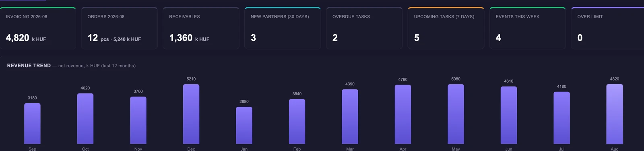Screen dimensions: 644x151
Task: Select the Dec revenue bar
Action: [x=191, y=114]
